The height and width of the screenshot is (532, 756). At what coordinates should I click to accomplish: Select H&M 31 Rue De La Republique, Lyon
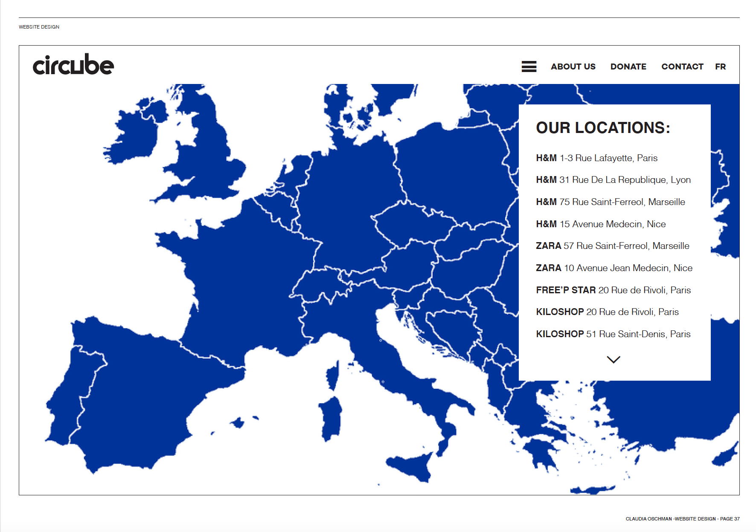tap(614, 180)
